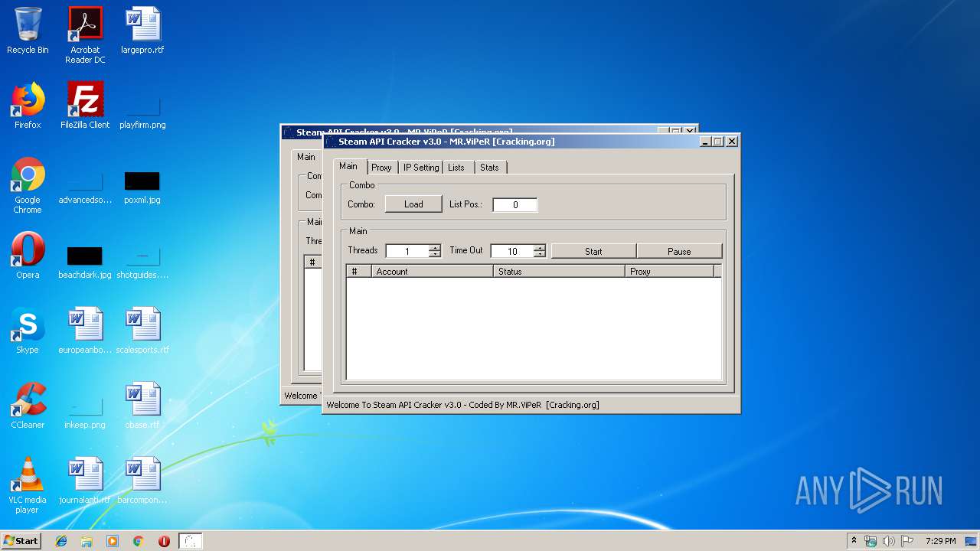Image resolution: width=980 pixels, height=551 pixels.
Task: Open europeanbo... document icon
Action: point(85,331)
